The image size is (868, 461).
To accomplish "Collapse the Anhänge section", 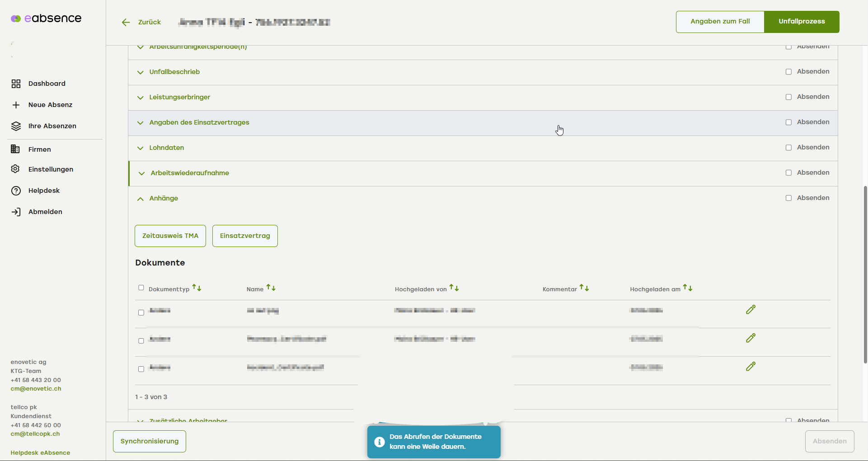I will [x=141, y=199].
